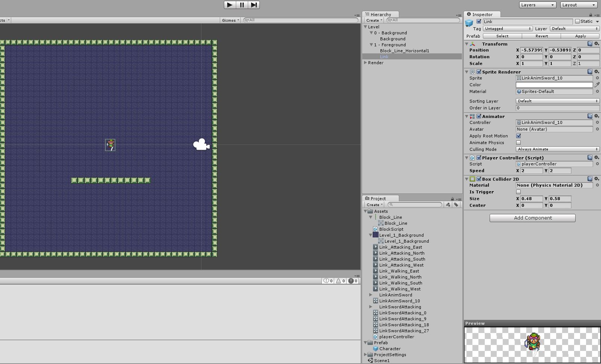Viewport: 601px width, 364px height.
Task: Click the error count icon in console bar
Action: click(x=352, y=281)
